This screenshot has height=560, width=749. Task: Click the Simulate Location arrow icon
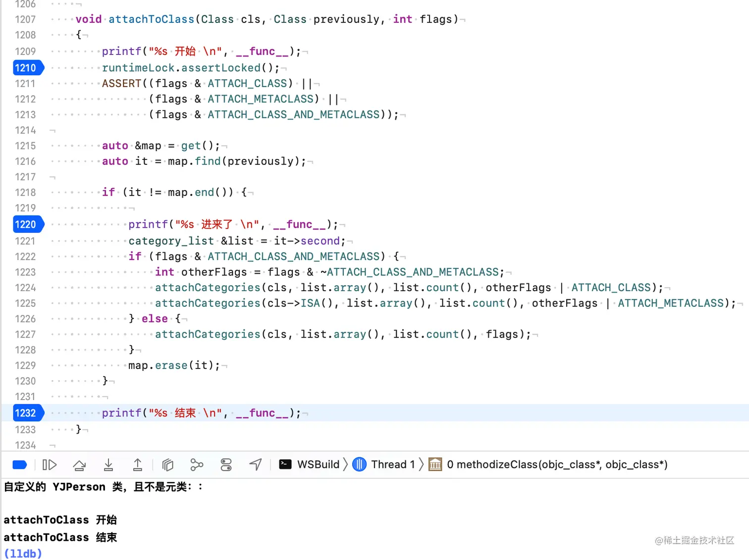pyautogui.click(x=255, y=464)
